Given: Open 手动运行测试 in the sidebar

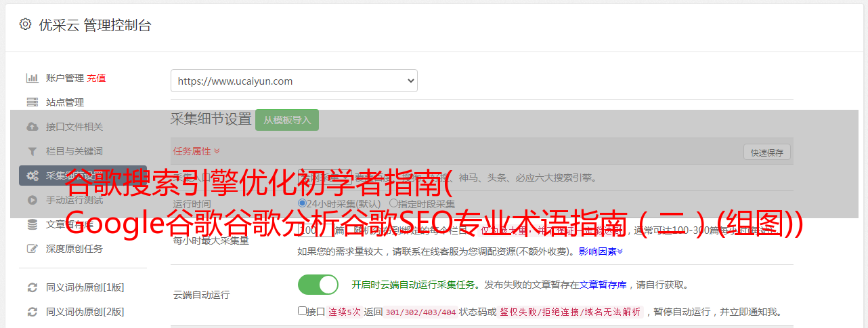Looking at the screenshot, I should click(x=74, y=200).
